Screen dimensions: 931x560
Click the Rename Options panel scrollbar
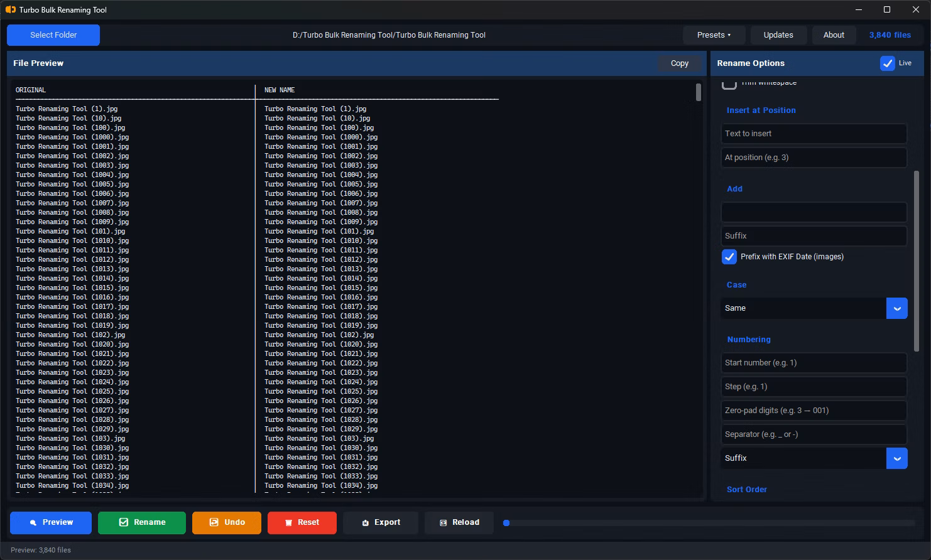click(917, 261)
